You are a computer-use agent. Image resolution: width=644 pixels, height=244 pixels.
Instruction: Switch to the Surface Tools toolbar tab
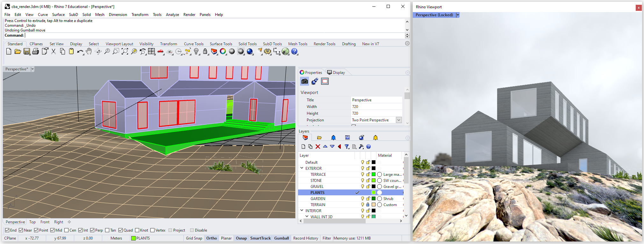pos(221,44)
